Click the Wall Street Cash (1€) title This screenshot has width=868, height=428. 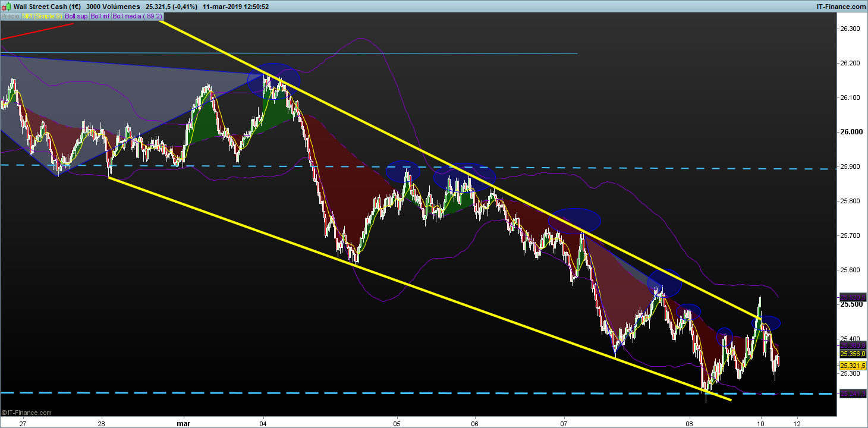coord(47,7)
